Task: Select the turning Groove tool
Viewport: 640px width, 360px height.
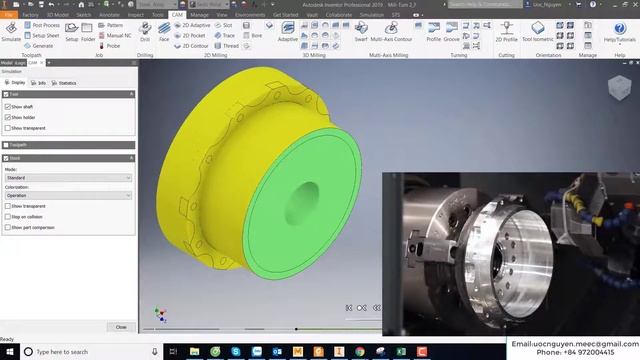Action: tap(451, 32)
